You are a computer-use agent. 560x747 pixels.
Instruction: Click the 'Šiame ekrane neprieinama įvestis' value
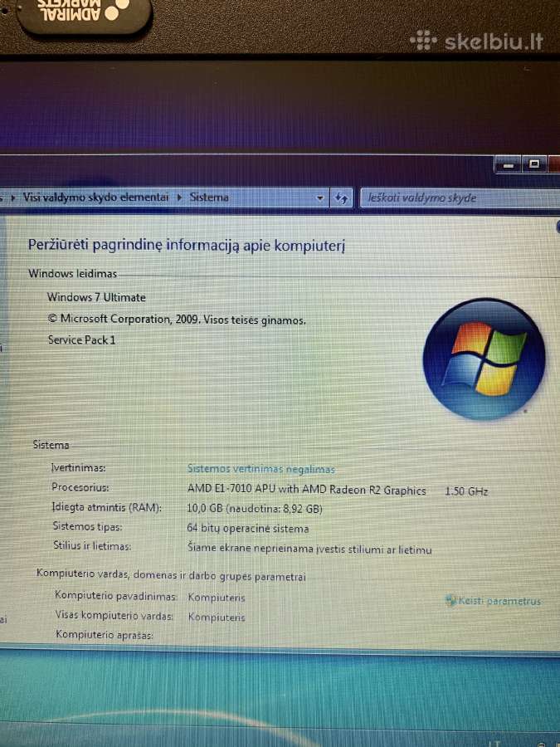click(x=309, y=549)
